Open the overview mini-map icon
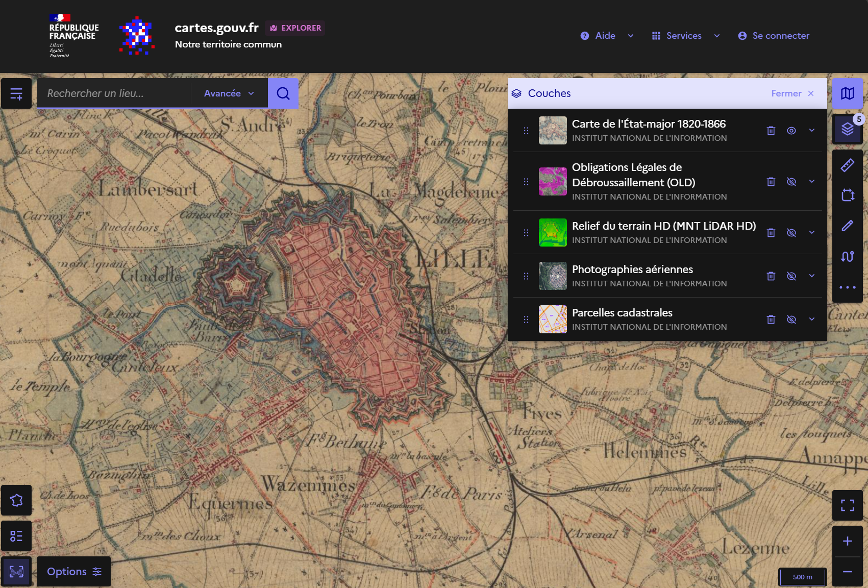 tap(16, 572)
